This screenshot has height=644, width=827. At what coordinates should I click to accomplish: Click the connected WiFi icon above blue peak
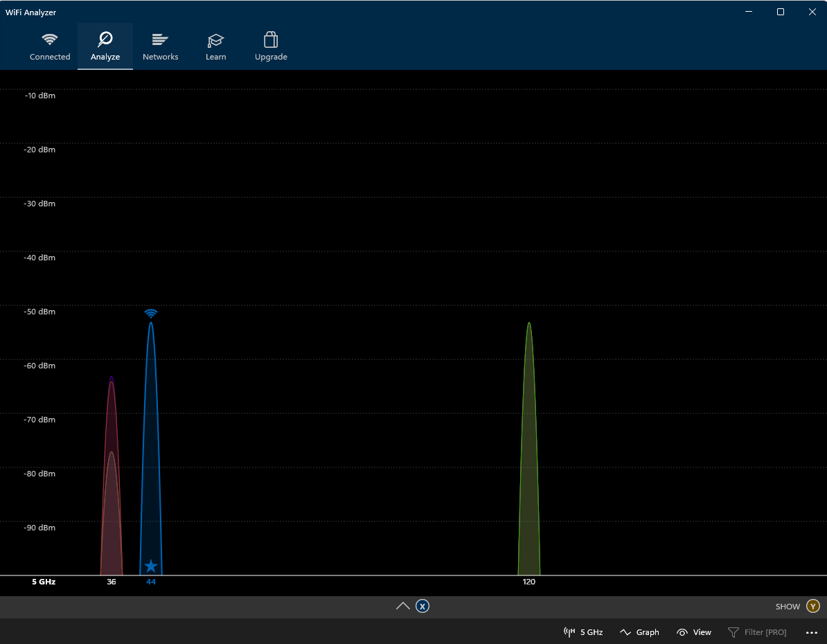pos(151,314)
